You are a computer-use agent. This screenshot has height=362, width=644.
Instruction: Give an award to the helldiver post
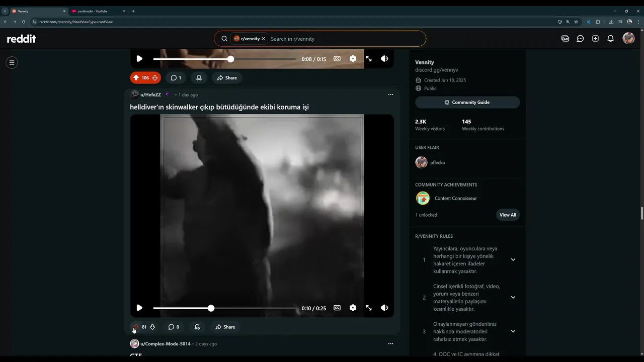(197, 327)
